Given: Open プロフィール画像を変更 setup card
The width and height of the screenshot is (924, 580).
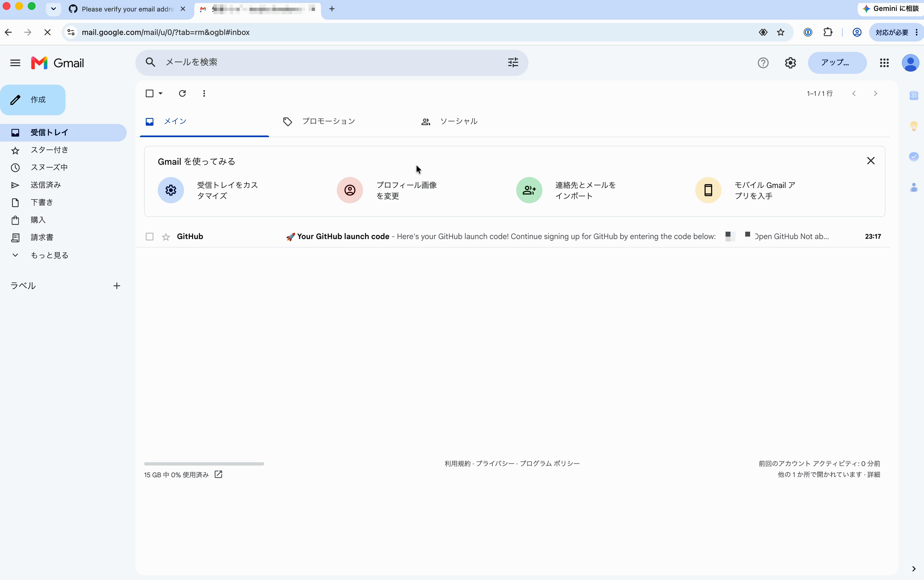Looking at the screenshot, I should coord(387,190).
